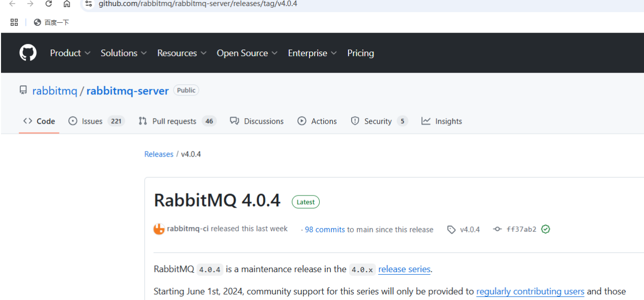
Task: Open the regularly contributing users link
Action: [530, 291]
